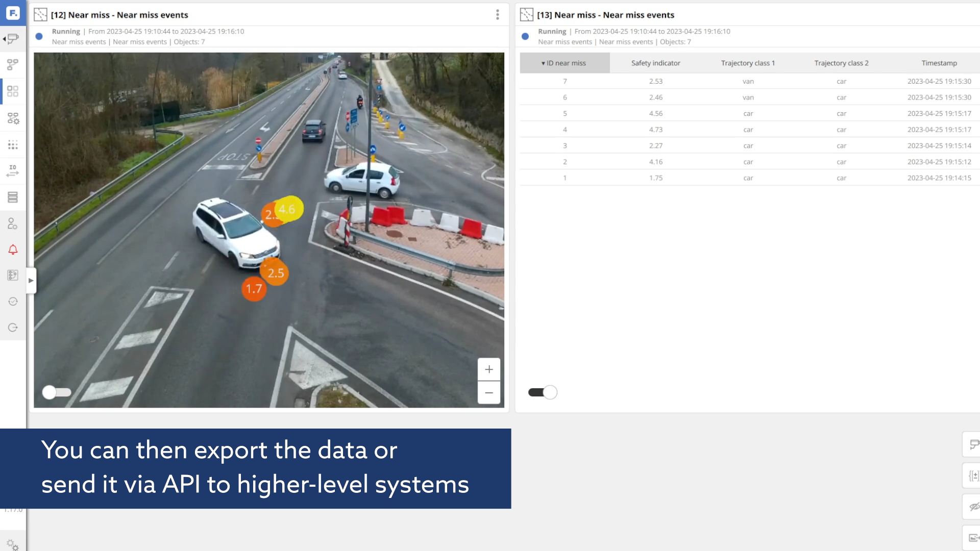Click the [12] Near miss events panel title
The width and height of the screenshot is (980, 551).
pyautogui.click(x=120, y=15)
